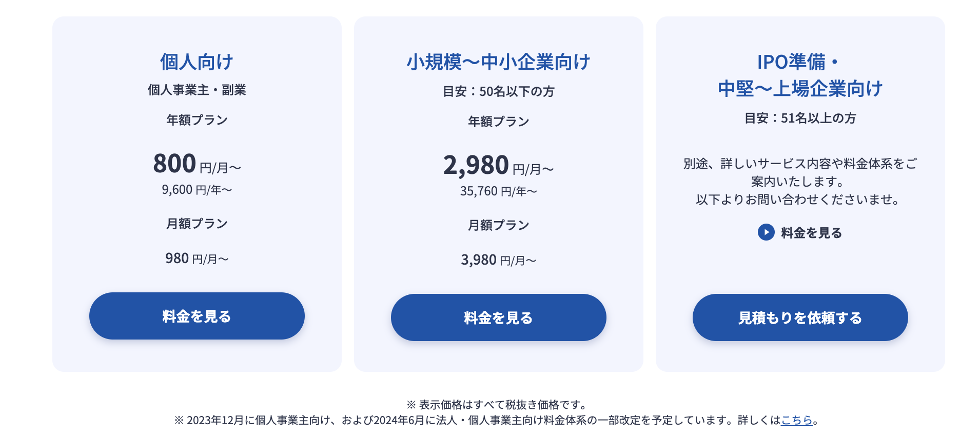Open 料金を見る in the 小規模〜中小企業向け card
This screenshot has height=438, width=980.
pyautogui.click(x=499, y=317)
